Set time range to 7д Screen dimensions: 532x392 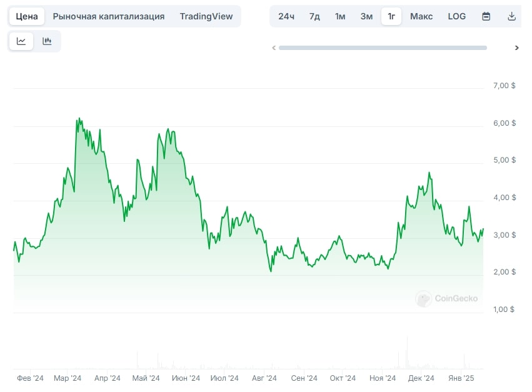pyautogui.click(x=314, y=16)
